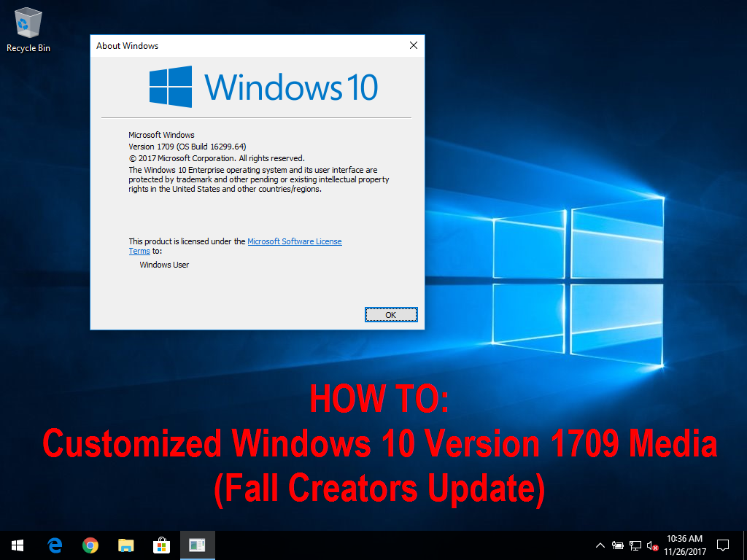The image size is (747, 560).
Task: Select the active winver taskbar button
Action: click(x=197, y=545)
